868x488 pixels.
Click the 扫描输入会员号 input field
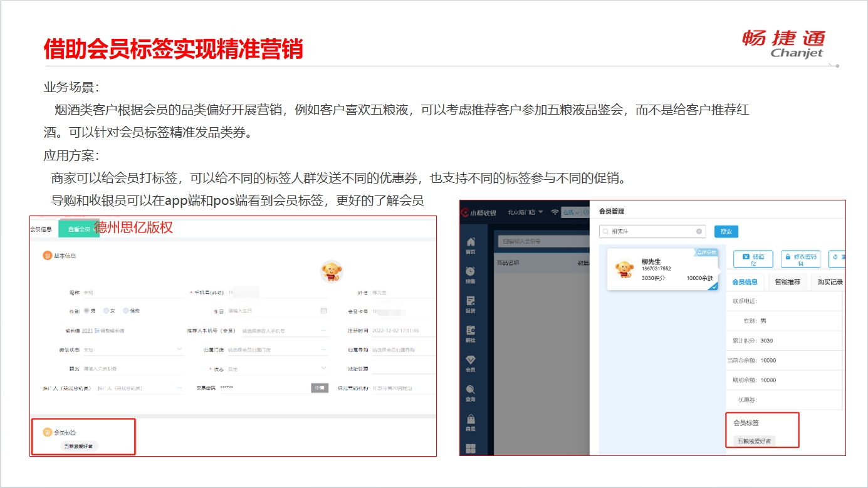tap(543, 241)
